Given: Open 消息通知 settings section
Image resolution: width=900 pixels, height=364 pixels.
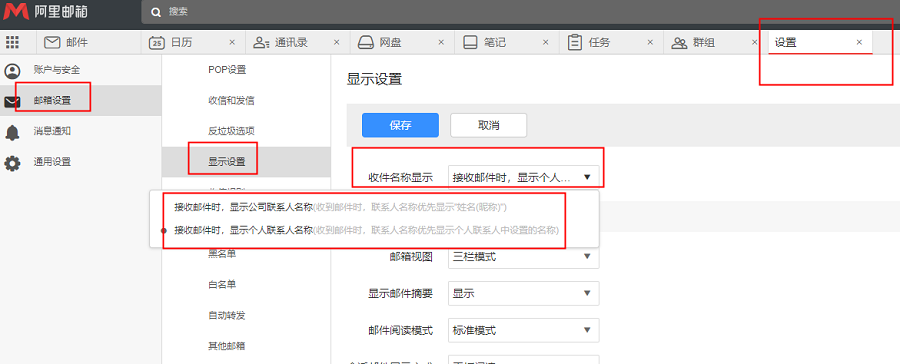Looking at the screenshot, I should [x=80, y=131].
